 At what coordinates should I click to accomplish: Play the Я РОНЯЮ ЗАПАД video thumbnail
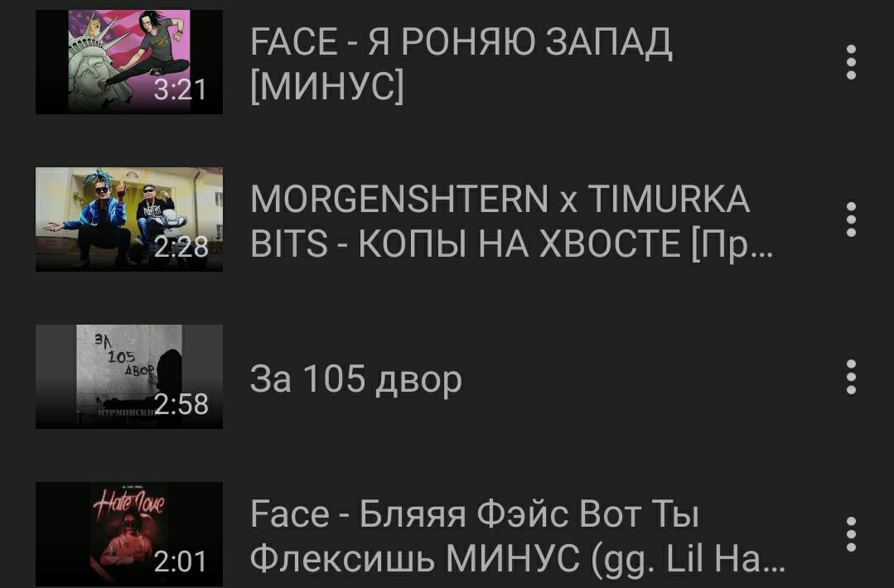pyautogui.click(x=129, y=61)
